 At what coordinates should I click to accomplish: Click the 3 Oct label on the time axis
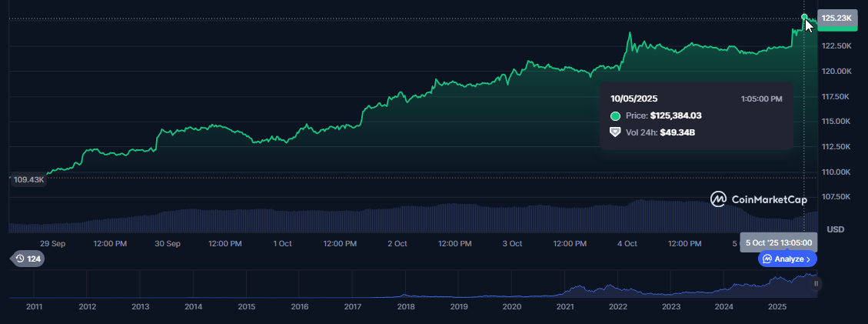(x=512, y=243)
